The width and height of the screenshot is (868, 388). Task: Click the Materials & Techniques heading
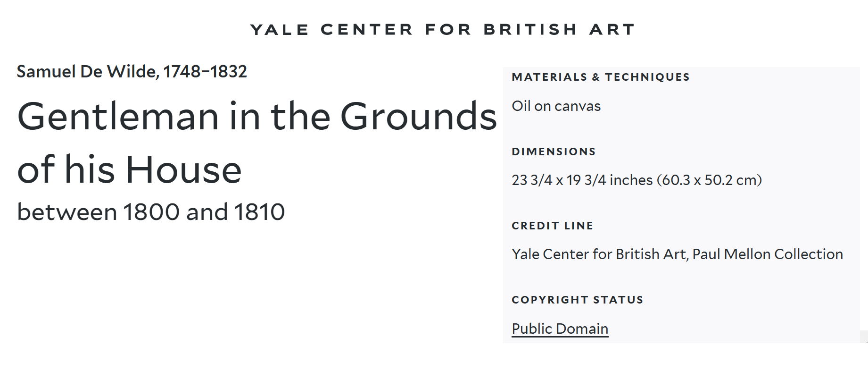(600, 77)
